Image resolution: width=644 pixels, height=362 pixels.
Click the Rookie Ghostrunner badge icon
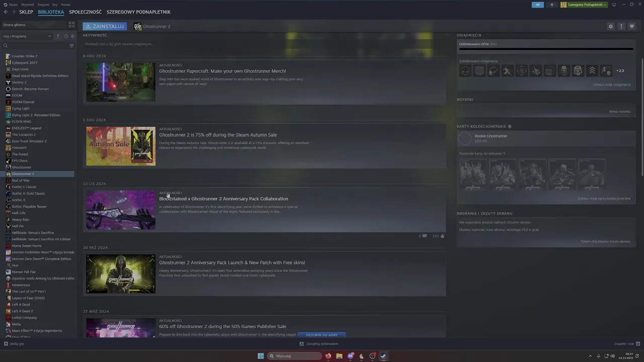click(465, 138)
